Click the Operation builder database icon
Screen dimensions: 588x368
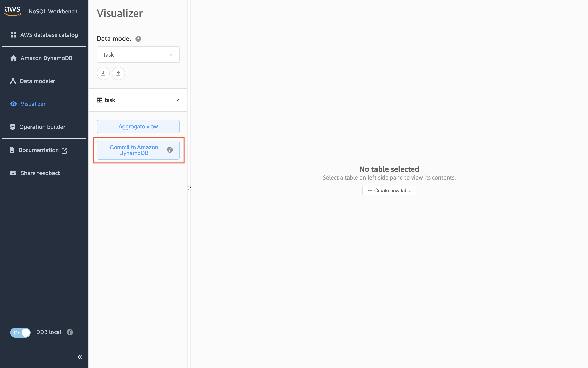13,127
